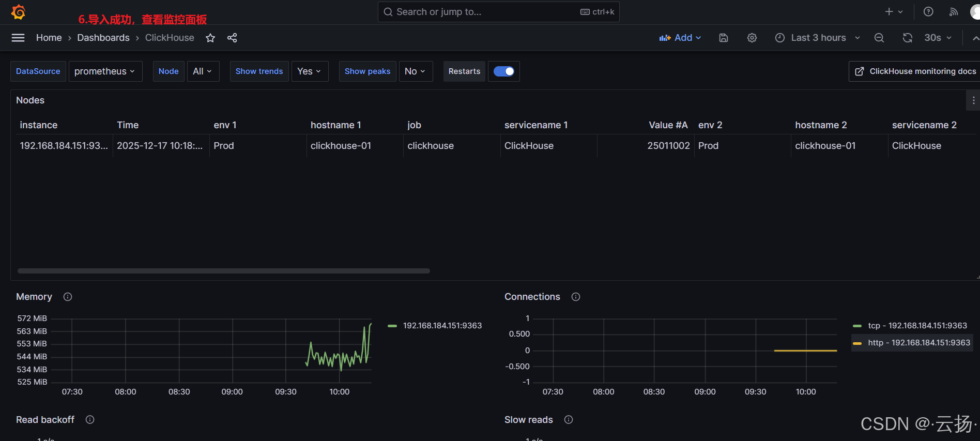The height and width of the screenshot is (441, 980).
Task: Open the Add panel dropdown
Action: [x=680, y=38]
